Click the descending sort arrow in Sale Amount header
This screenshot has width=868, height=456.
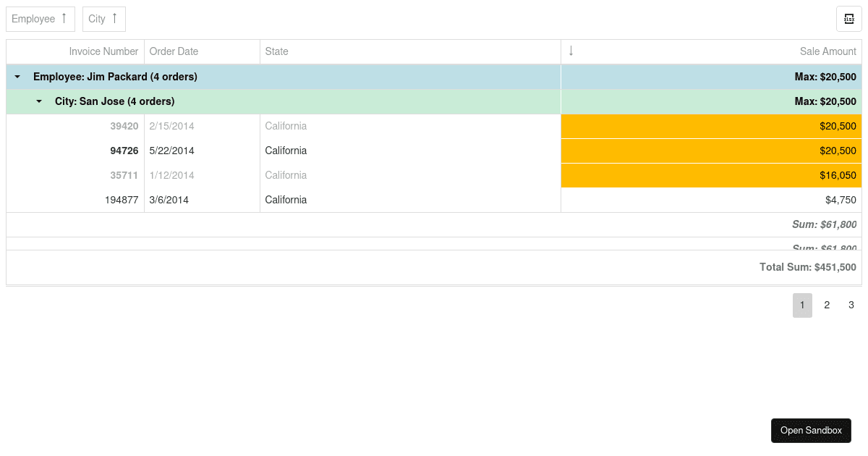pyautogui.click(x=571, y=51)
